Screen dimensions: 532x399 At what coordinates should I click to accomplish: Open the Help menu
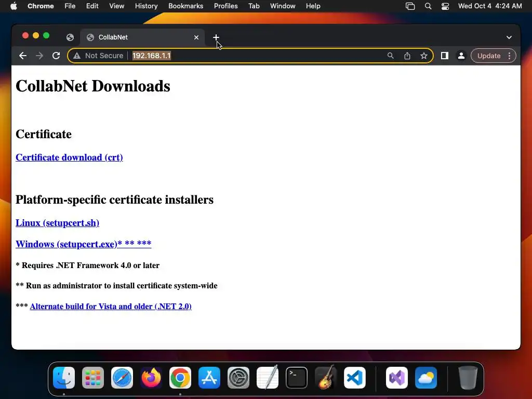(x=313, y=6)
